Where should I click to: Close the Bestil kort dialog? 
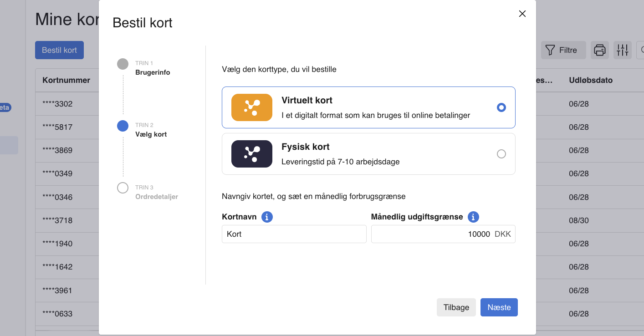[522, 14]
